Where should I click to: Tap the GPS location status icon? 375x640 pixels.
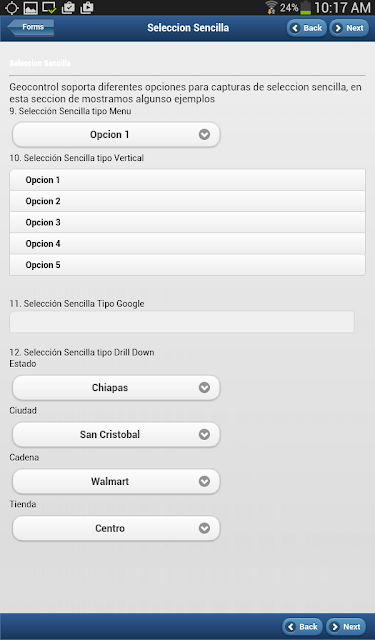(x=11, y=7)
